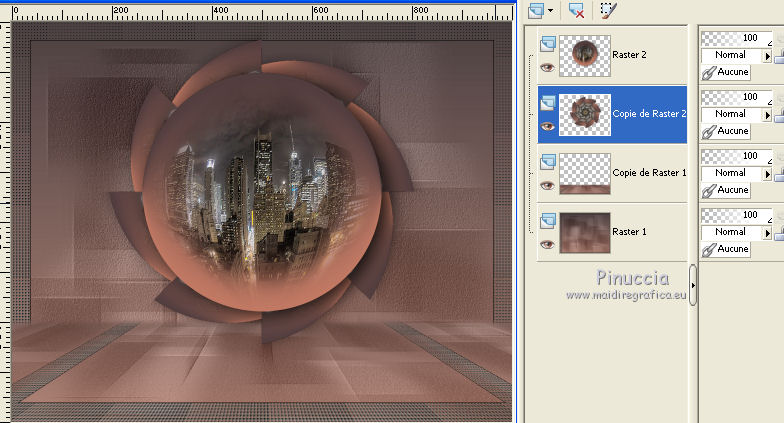Click the lock transparency icon for Raster 1
This screenshot has height=423, width=784.
(779, 234)
